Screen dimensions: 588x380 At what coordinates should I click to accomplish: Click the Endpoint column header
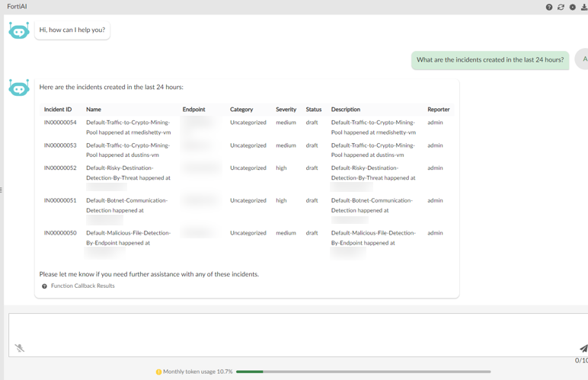(x=194, y=110)
